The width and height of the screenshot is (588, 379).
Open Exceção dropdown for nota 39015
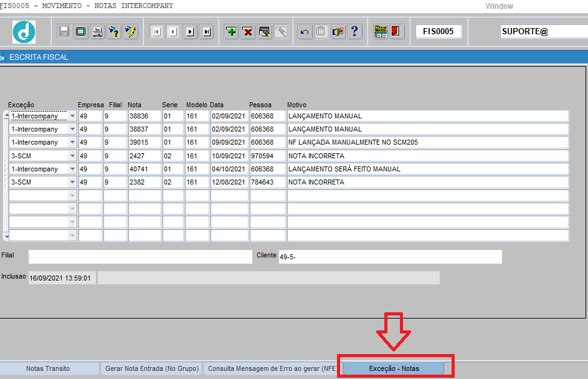[x=72, y=142]
